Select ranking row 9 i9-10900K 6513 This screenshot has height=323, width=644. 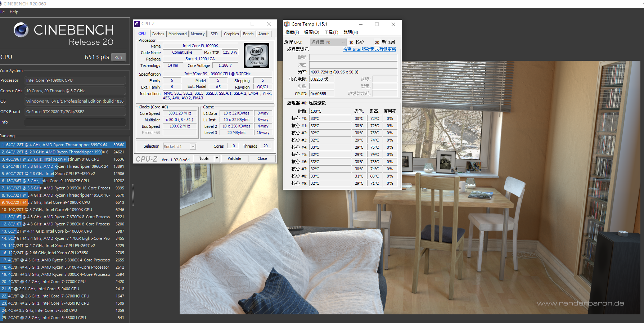tap(63, 202)
